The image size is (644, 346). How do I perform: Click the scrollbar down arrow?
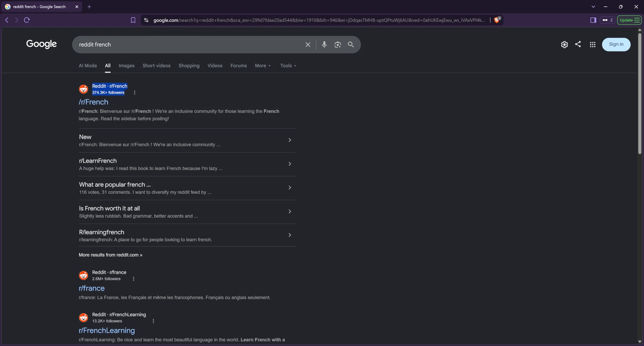[x=640, y=342]
